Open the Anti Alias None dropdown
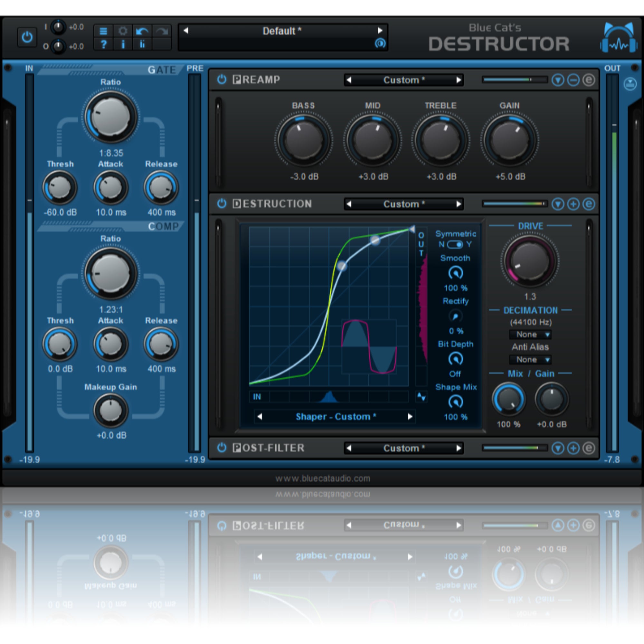 [x=530, y=360]
